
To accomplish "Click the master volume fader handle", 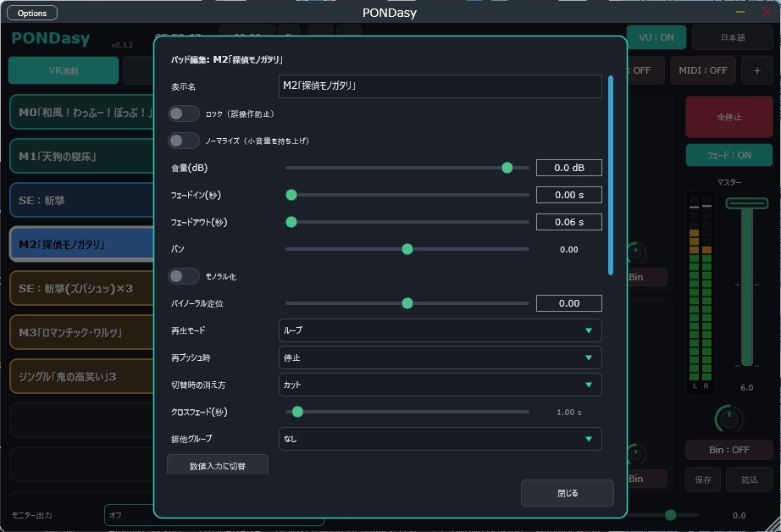I will 746,203.
